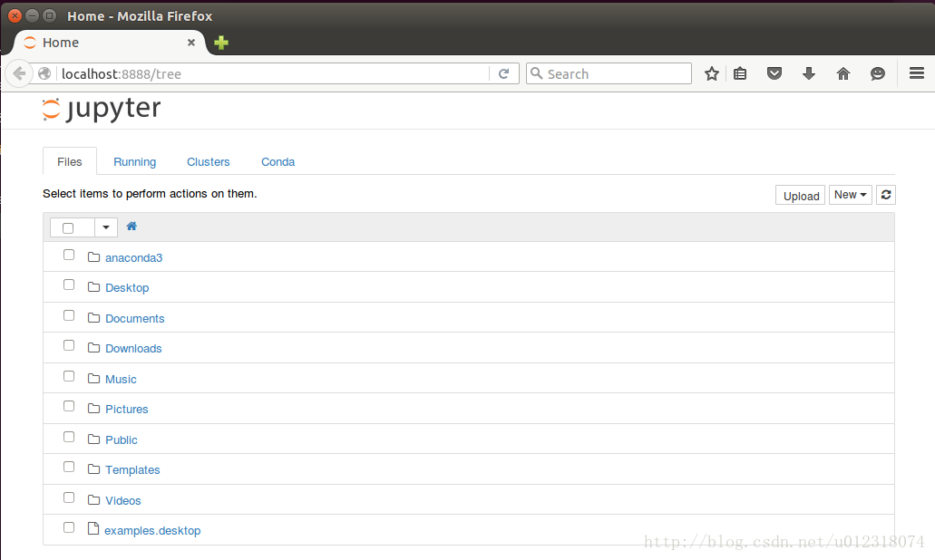Open the Conda tab

tap(278, 162)
